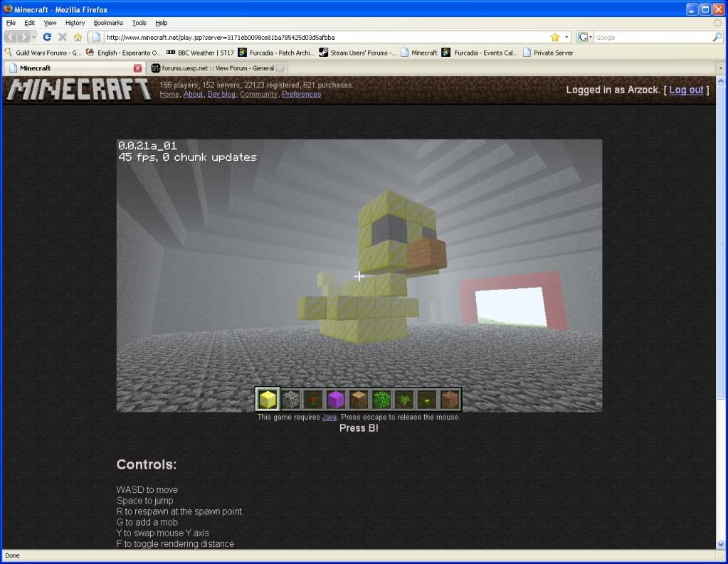
Task: Open the Minecraft bookmark
Action: coord(419,53)
